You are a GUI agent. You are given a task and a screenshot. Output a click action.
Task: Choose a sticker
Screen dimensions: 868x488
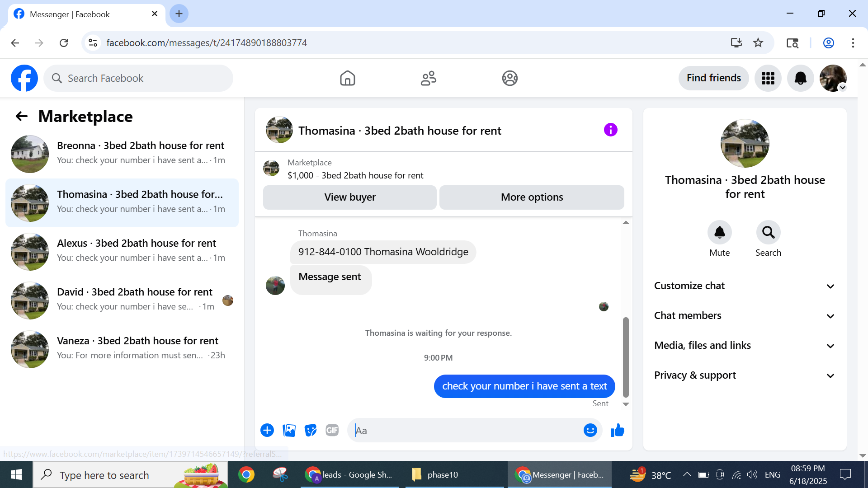coord(311,430)
